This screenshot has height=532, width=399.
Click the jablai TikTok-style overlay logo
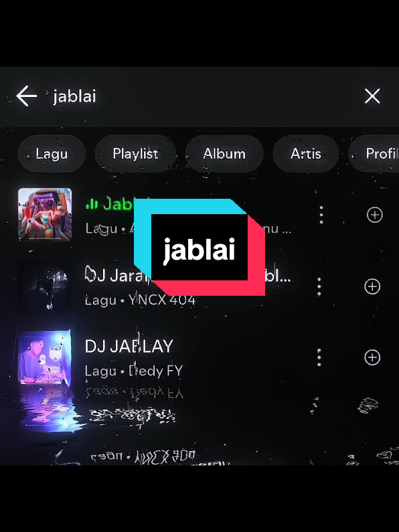point(199,247)
